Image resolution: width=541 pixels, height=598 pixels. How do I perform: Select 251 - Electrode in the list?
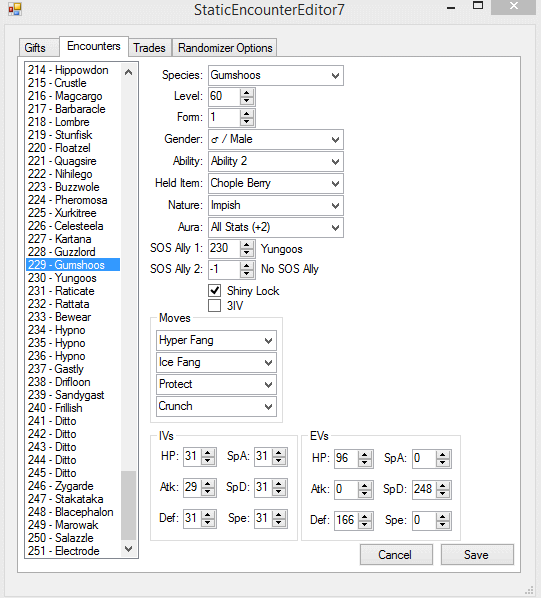[x=73, y=551]
